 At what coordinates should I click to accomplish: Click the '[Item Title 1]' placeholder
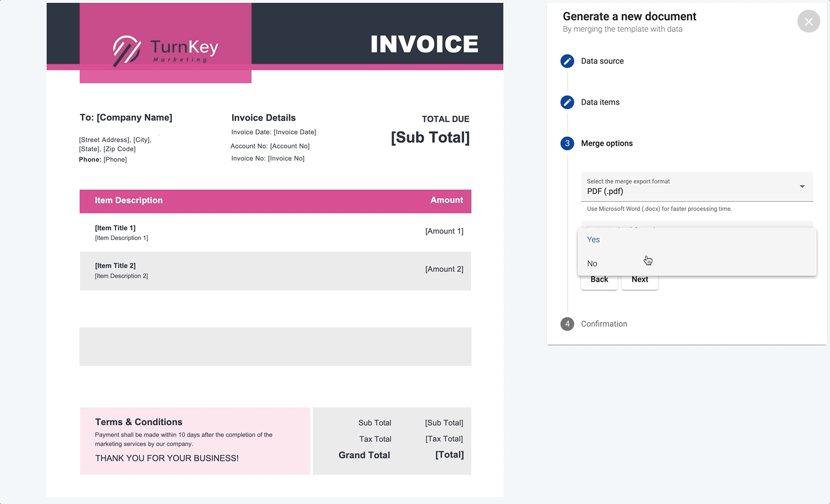tap(115, 228)
